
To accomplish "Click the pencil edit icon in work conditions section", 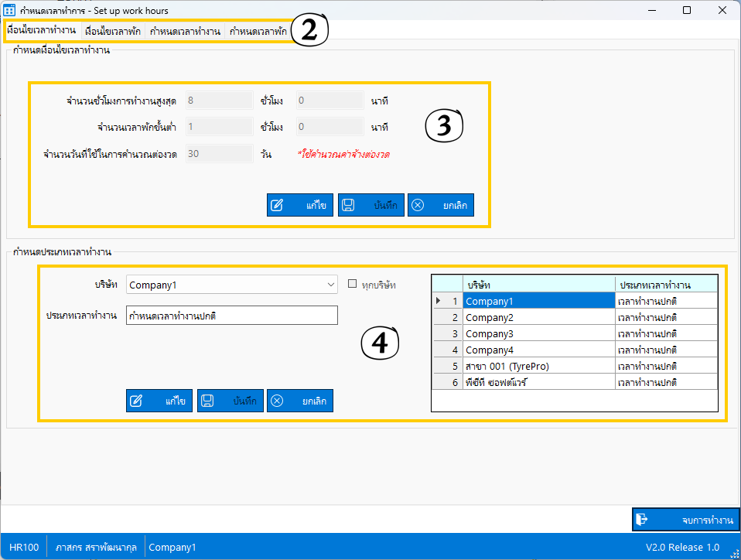I will click(278, 206).
